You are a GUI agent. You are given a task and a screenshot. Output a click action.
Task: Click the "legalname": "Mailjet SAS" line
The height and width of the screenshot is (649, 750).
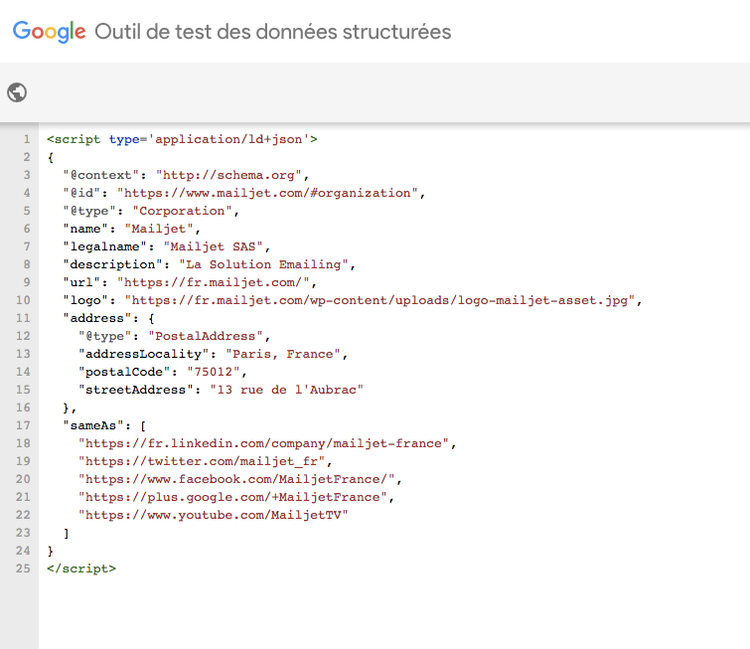[x=166, y=246]
